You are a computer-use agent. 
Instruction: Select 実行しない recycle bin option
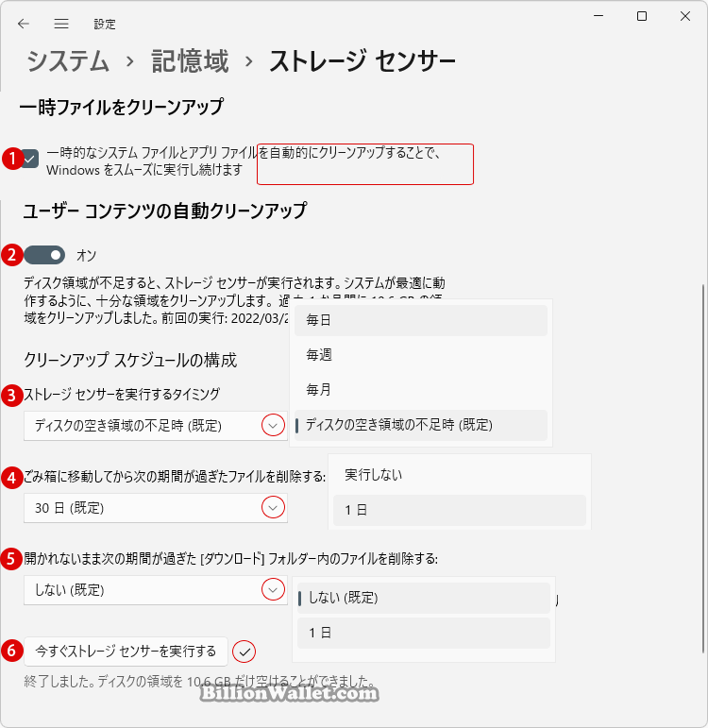[460, 475]
